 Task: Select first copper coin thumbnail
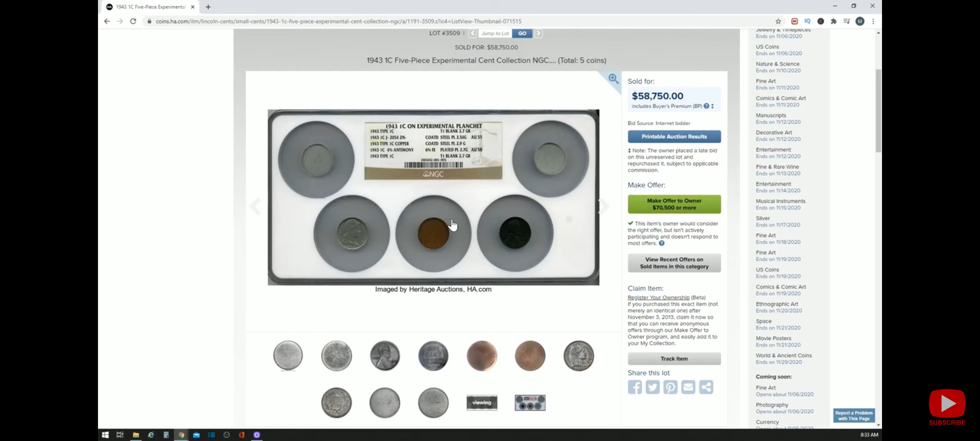[482, 356]
